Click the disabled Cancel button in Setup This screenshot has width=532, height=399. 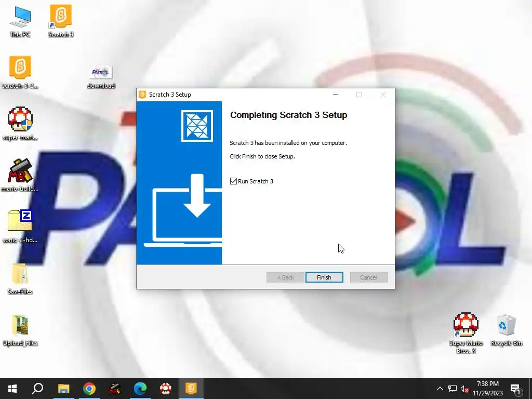[369, 277]
